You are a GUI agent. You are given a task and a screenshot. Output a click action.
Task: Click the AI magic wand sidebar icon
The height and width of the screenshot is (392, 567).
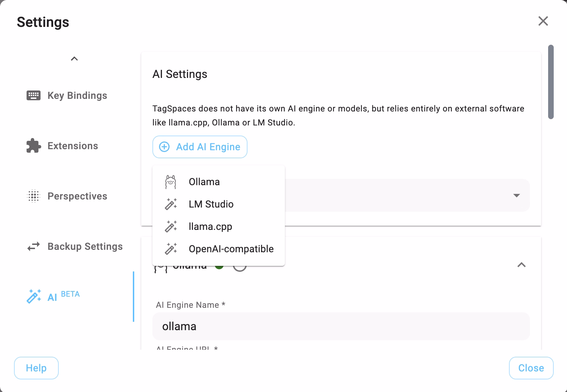pos(34,296)
